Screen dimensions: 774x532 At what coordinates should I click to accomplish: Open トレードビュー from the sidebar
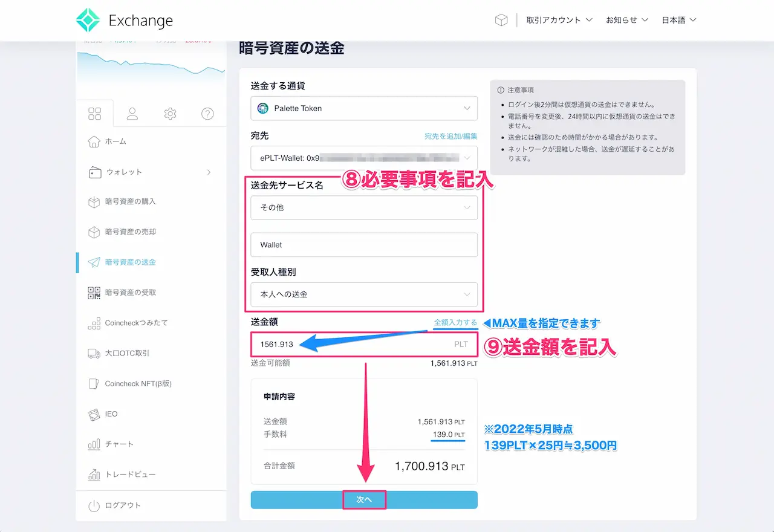(x=130, y=475)
